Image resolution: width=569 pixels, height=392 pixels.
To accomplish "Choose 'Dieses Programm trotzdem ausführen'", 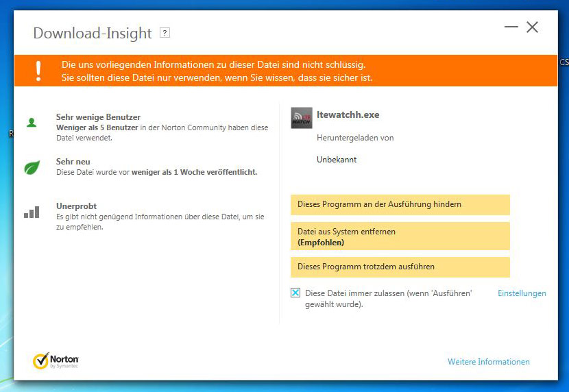I will pos(400,267).
